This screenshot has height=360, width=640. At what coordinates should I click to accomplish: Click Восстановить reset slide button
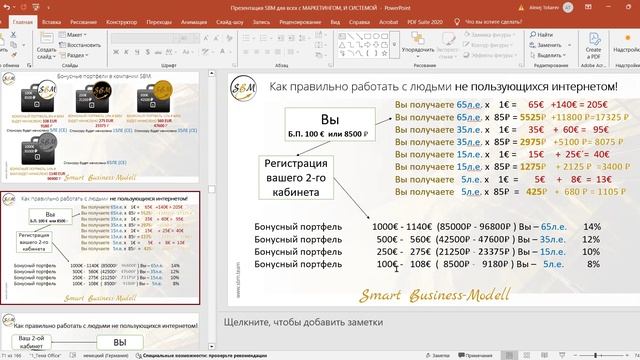[x=80, y=45]
